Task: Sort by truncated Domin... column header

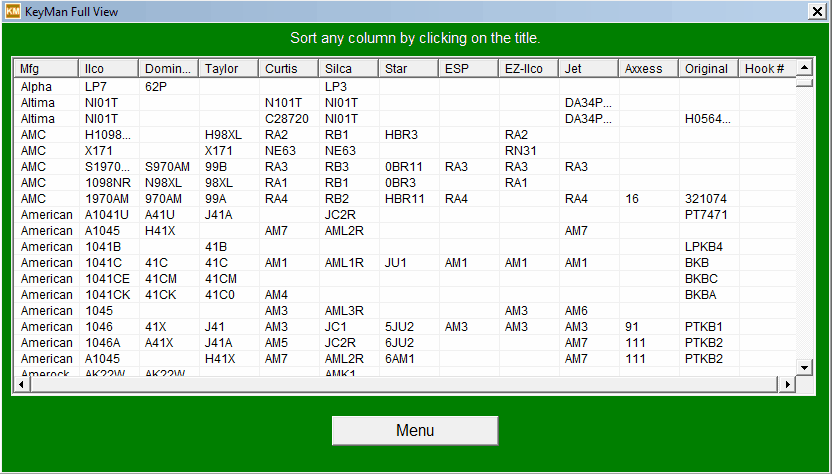Action: point(168,68)
